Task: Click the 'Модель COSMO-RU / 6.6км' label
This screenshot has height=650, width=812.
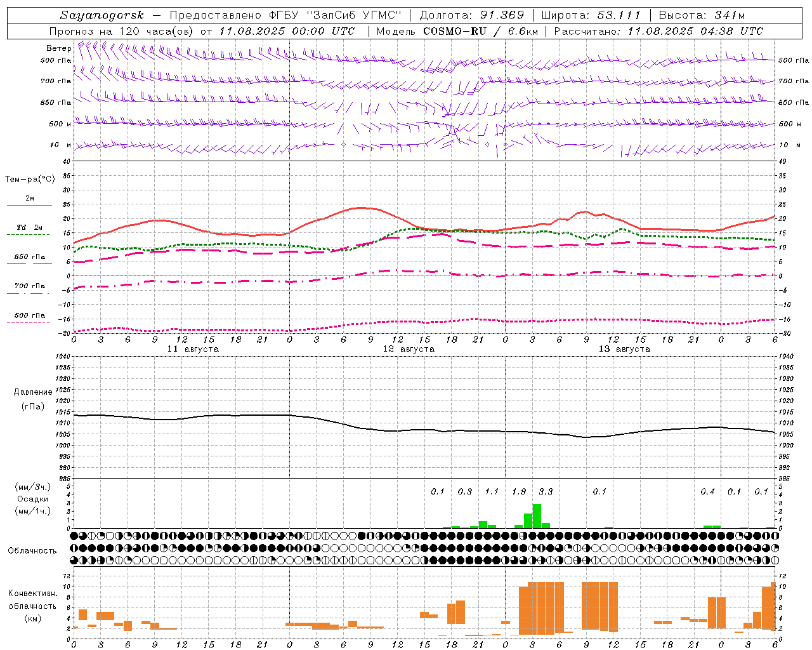Action: coord(457,31)
